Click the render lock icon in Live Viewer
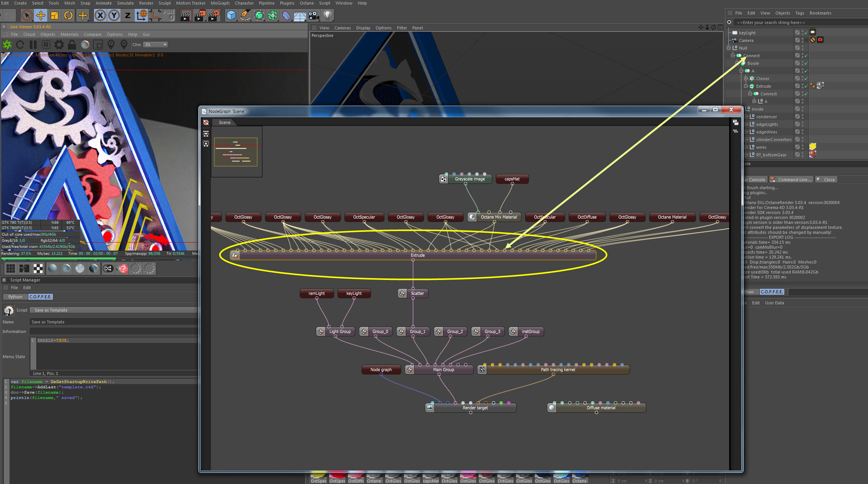The width and height of the screenshot is (868, 484). coord(72,45)
